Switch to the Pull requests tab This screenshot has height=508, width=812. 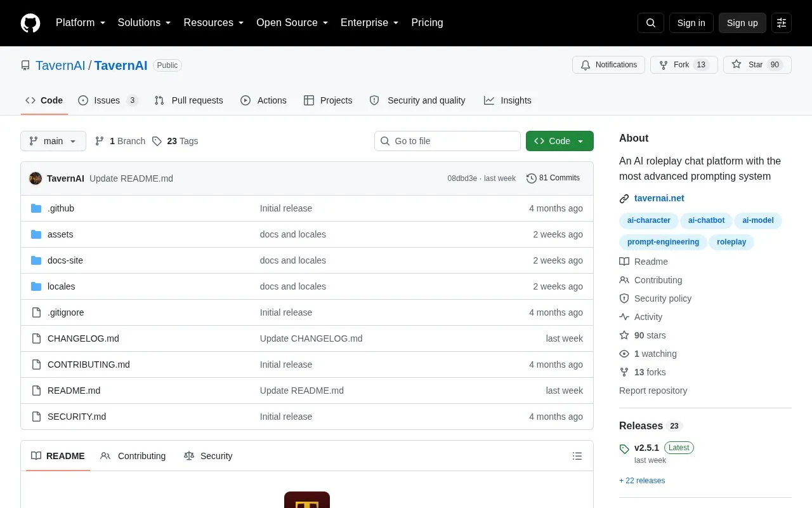(189, 100)
